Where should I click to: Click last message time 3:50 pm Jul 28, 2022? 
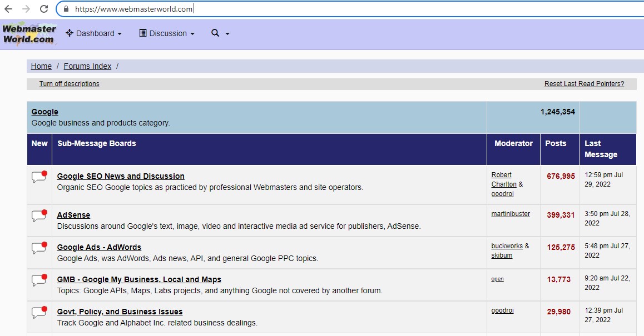(607, 218)
